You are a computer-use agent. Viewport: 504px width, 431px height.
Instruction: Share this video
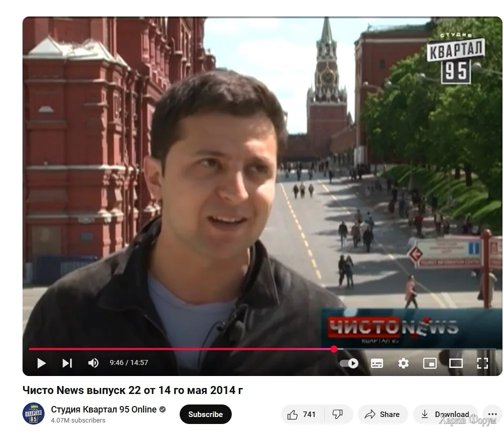382,414
